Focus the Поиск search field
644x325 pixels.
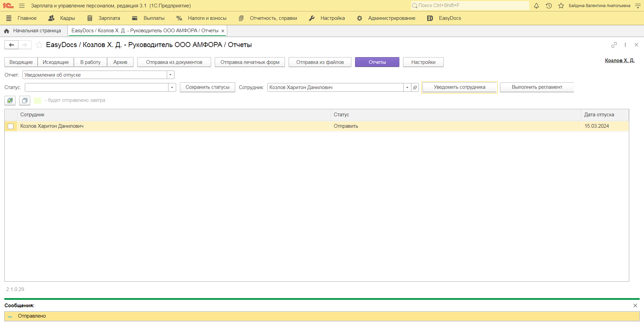(x=470, y=5)
